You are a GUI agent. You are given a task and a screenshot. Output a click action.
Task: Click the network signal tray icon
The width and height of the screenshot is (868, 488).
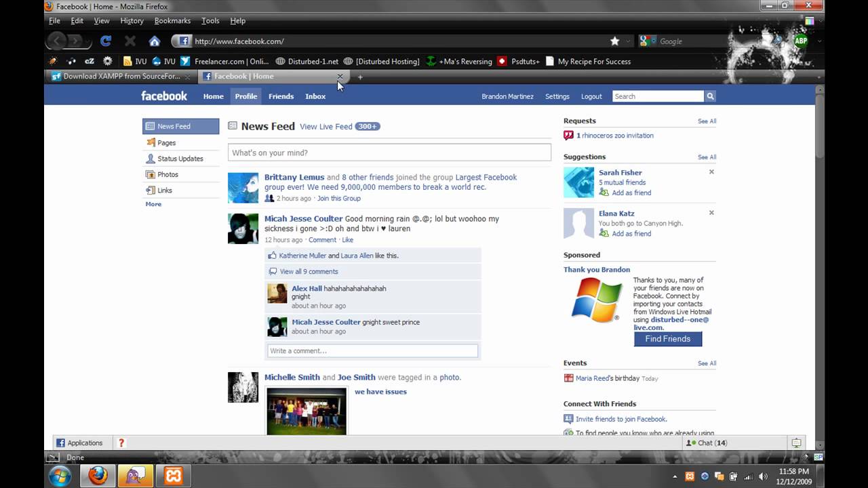747,476
